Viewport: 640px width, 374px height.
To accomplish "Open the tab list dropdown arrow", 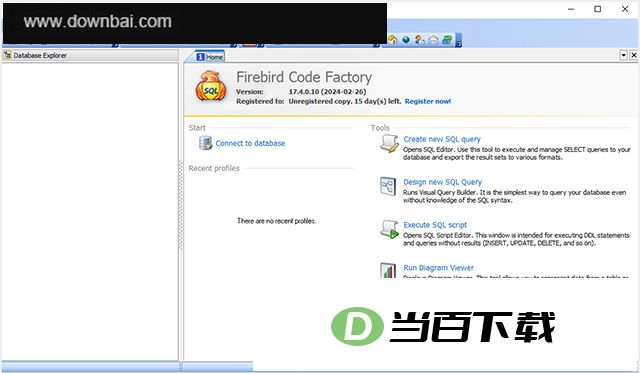I will [x=623, y=55].
